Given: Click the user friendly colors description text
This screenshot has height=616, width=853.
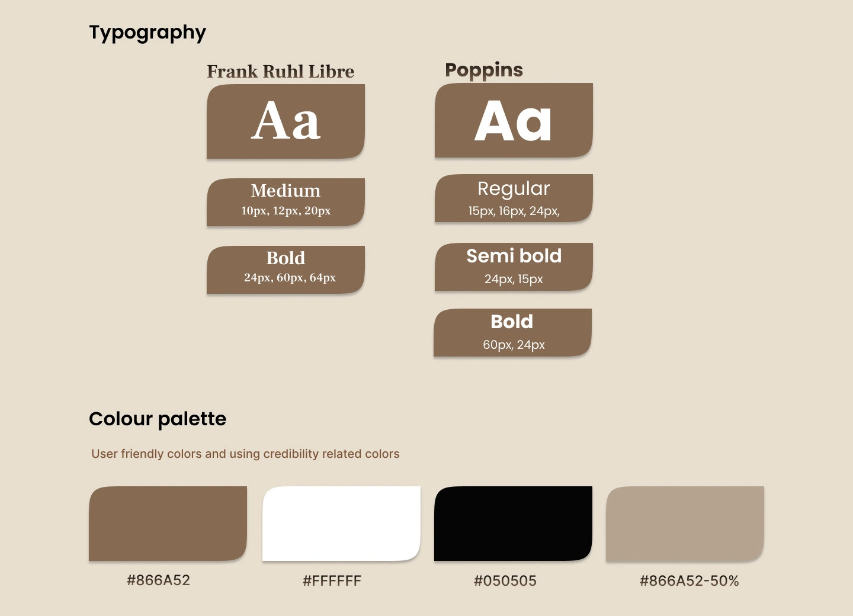Looking at the screenshot, I should 245,454.
